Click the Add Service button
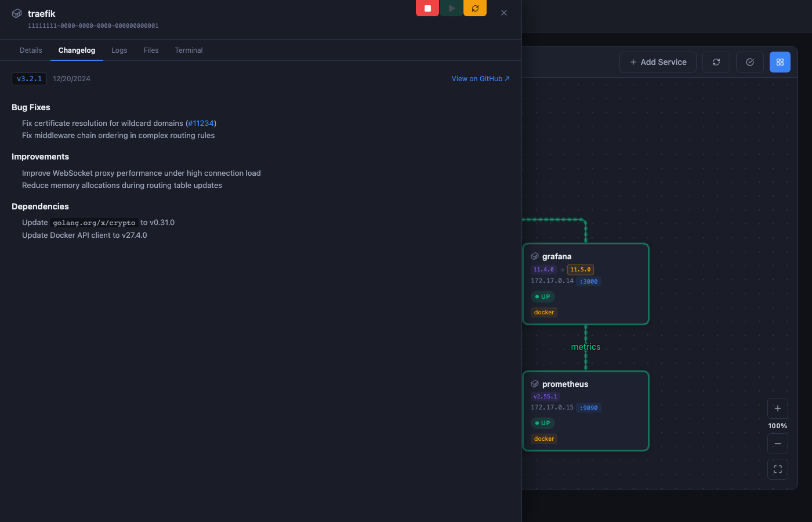812x522 pixels. pos(658,62)
